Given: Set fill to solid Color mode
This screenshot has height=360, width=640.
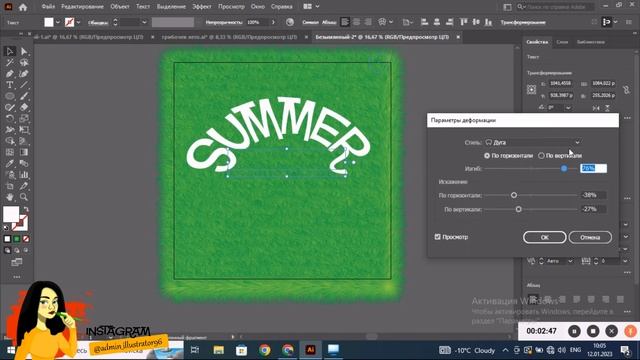Looking at the screenshot, I should coord(7,239).
